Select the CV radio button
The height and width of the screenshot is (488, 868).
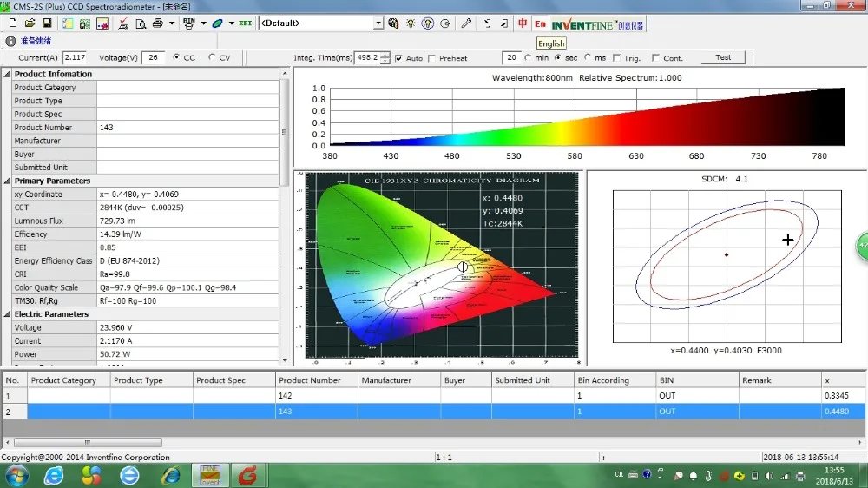coord(212,57)
